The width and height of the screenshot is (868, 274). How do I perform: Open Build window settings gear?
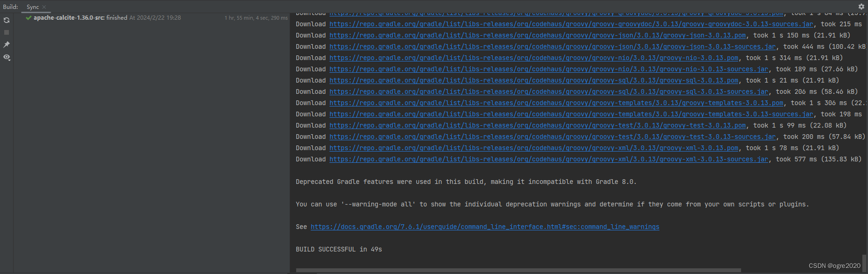[x=861, y=7]
